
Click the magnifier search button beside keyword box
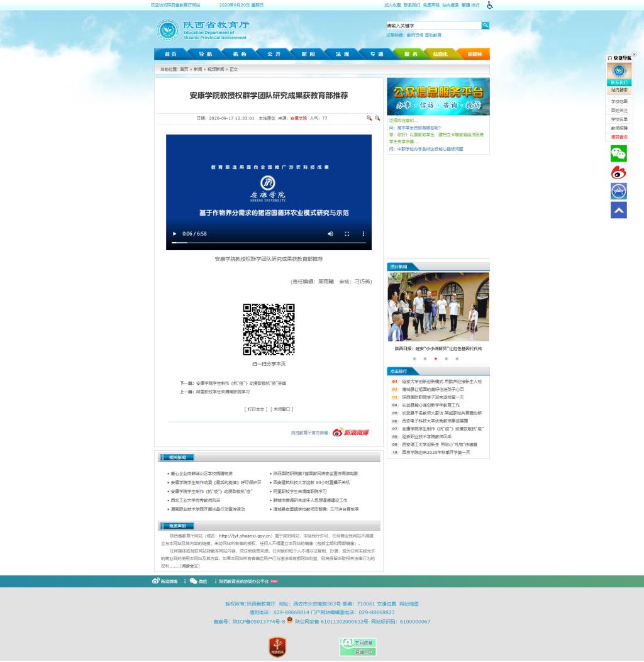point(486,25)
